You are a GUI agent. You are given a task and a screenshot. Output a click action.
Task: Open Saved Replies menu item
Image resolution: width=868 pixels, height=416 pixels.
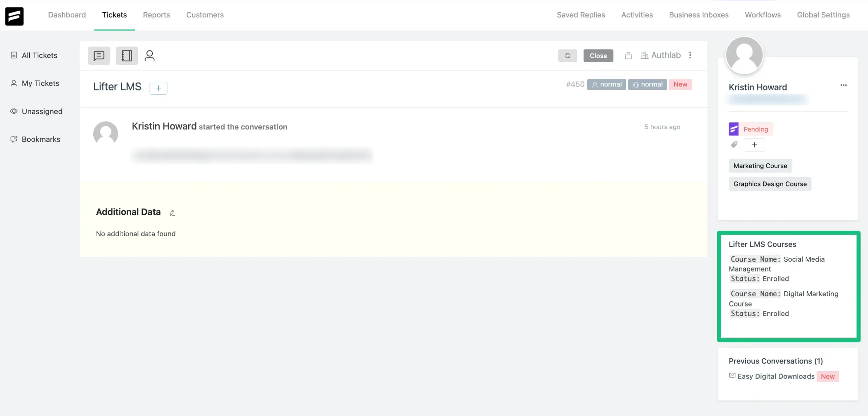click(581, 15)
